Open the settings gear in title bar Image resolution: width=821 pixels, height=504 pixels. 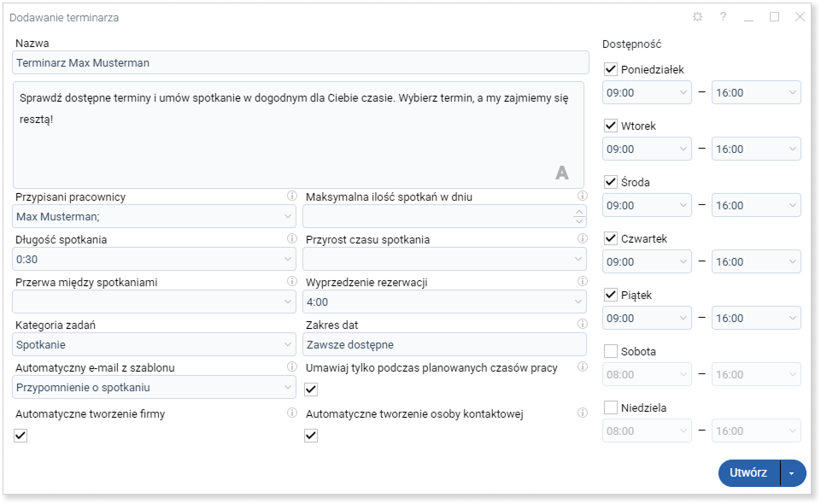(x=697, y=17)
